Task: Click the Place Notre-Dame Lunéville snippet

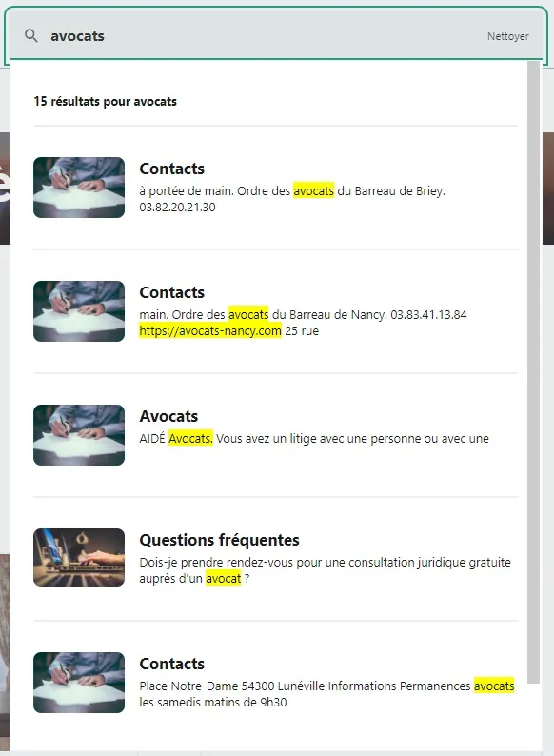Action: pyautogui.click(x=326, y=694)
